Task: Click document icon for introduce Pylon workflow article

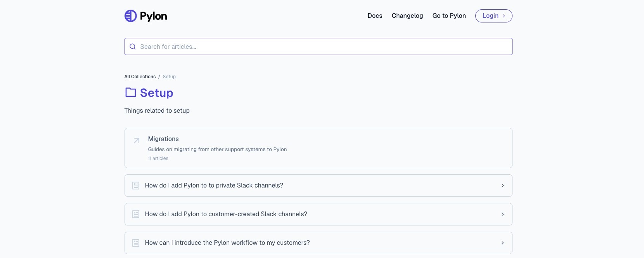Action: [136, 243]
